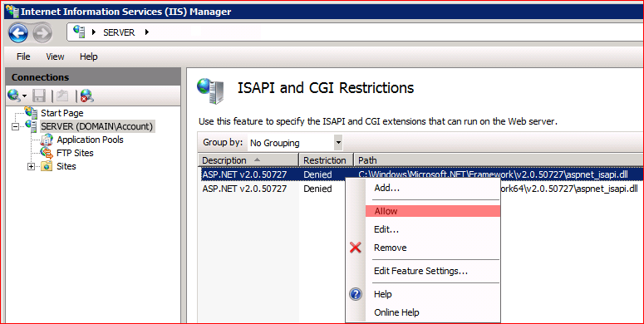Expand the Sites tree node
644x324 pixels.
(x=32, y=166)
